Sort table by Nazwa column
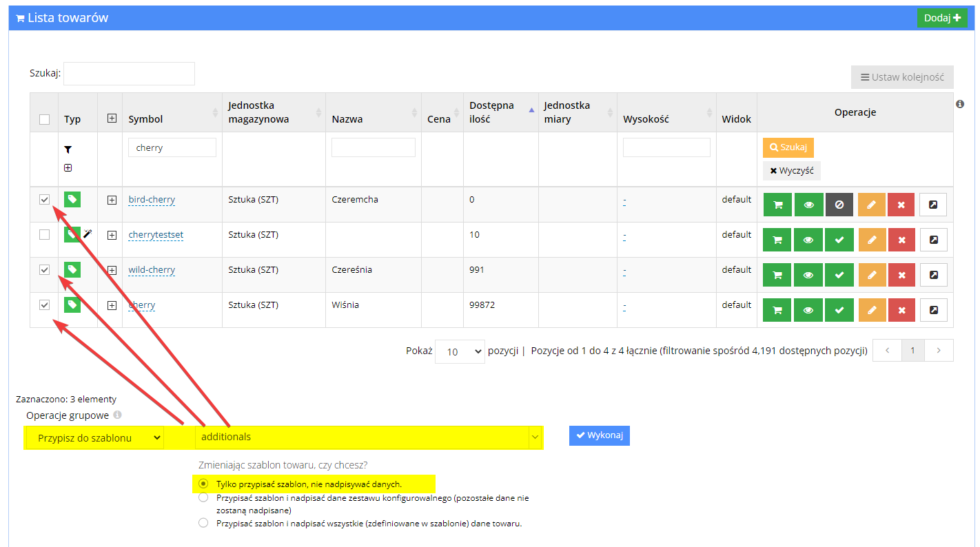980x547 pixels. click(374, 112)
